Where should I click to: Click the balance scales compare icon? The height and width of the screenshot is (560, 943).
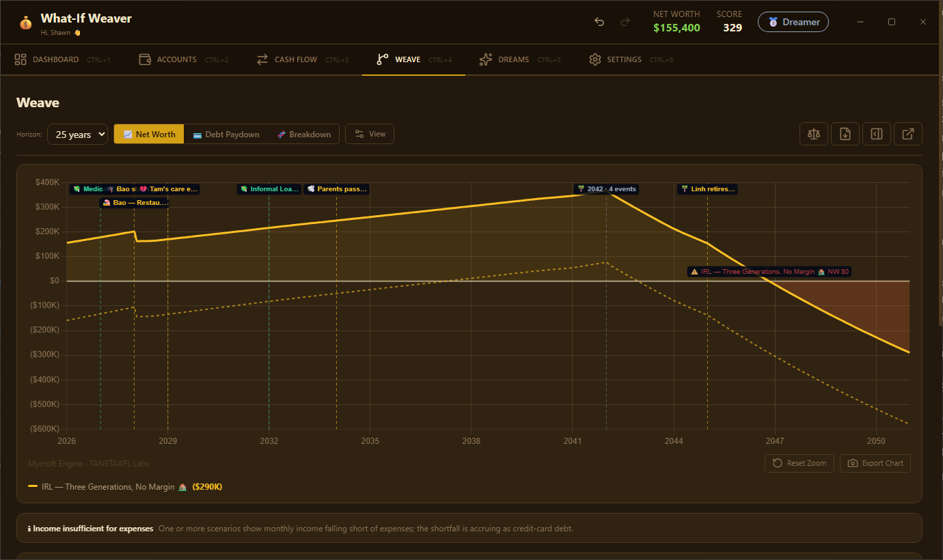tap(814, 134)
